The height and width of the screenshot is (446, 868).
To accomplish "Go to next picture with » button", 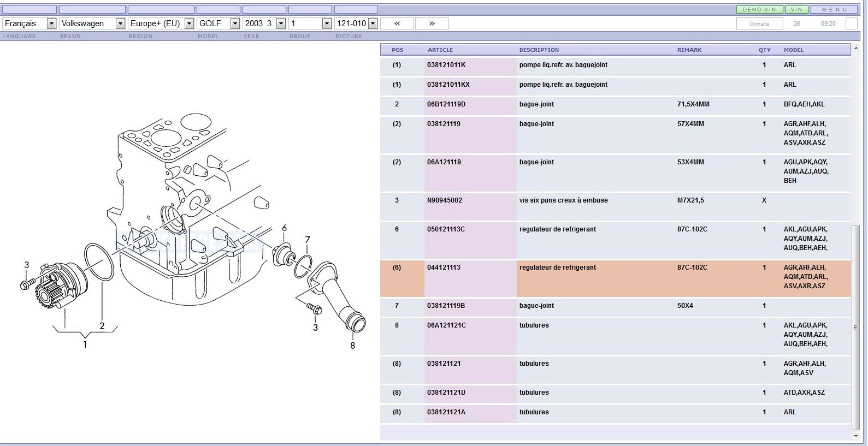I will click(432, 23).
